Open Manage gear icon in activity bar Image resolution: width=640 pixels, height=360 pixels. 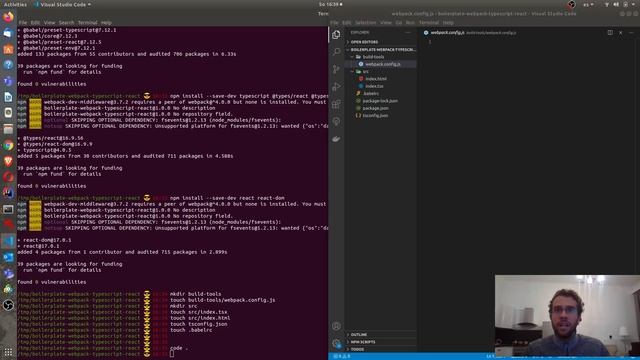[336, 343]
